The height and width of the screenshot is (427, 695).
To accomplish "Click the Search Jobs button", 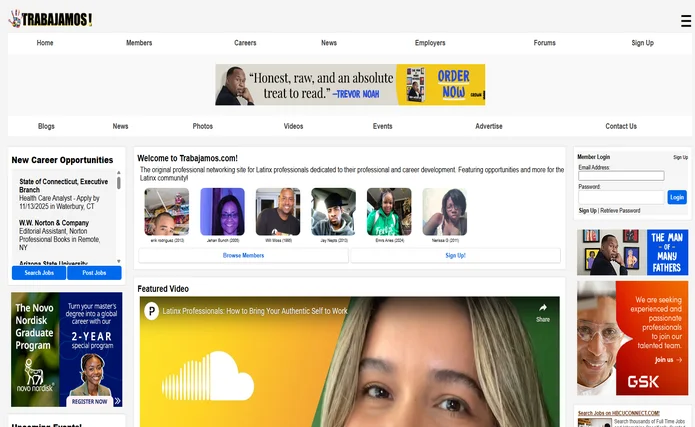I will click(39, 273).
